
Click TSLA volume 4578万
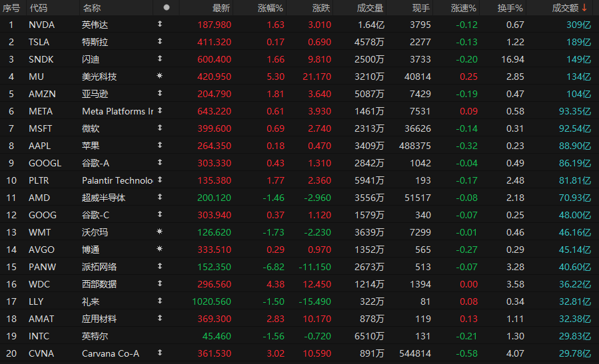[369, 42]
